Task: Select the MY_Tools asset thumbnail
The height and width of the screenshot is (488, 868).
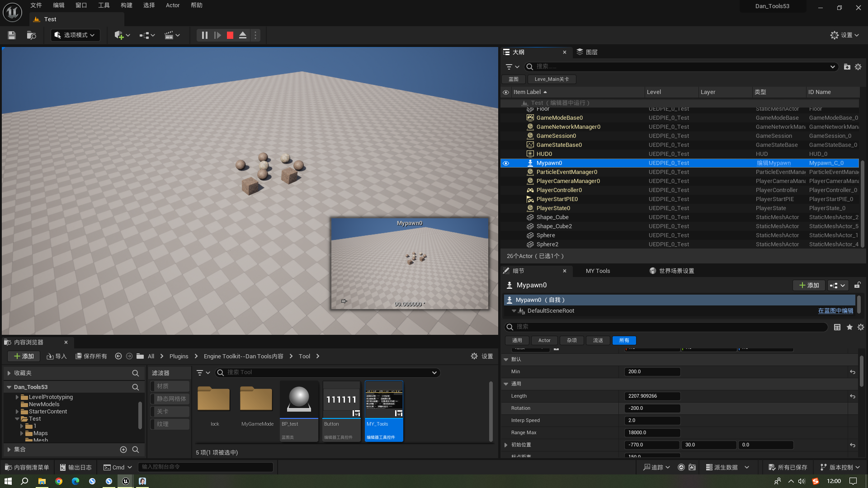Action: tap(384, 400)
